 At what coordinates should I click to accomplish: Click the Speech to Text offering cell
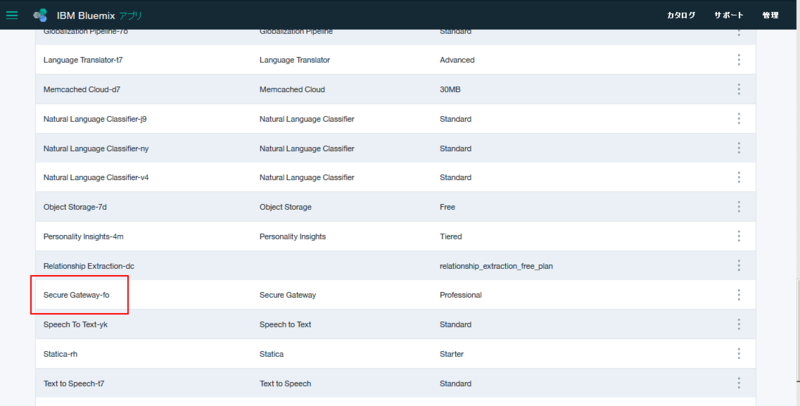tap(285, 324)
